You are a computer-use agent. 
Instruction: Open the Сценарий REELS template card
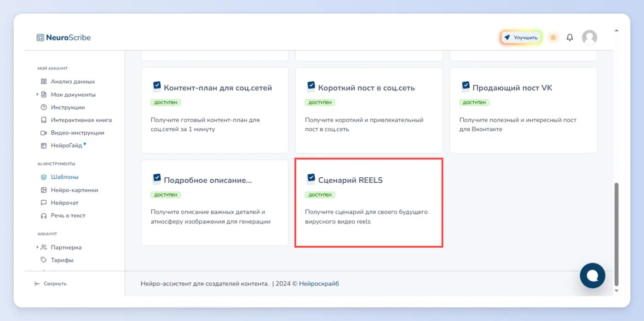tap(369, 203)
